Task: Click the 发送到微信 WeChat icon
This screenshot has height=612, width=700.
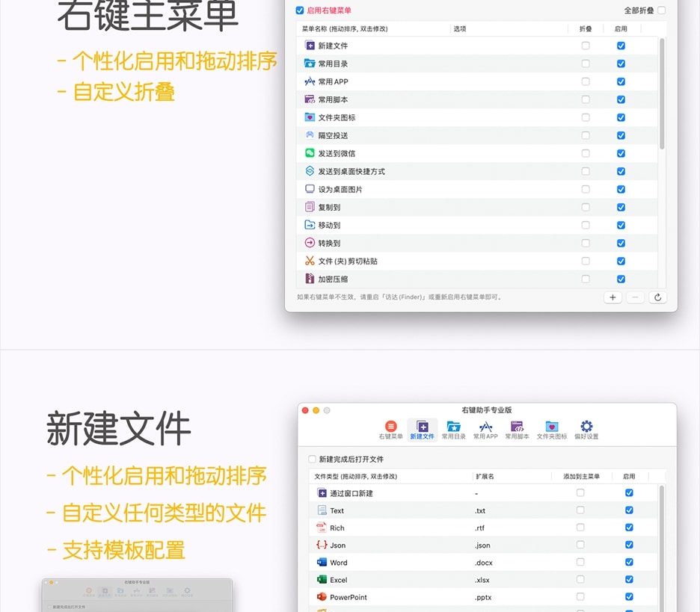Action: [x=310, y=153]
